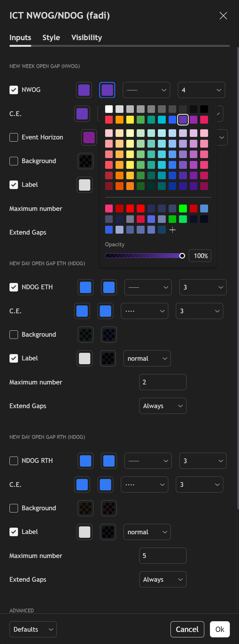Open the NWOG Label white color swatch
The width and height of the screenshot is (239, 644).
point(85,185)
